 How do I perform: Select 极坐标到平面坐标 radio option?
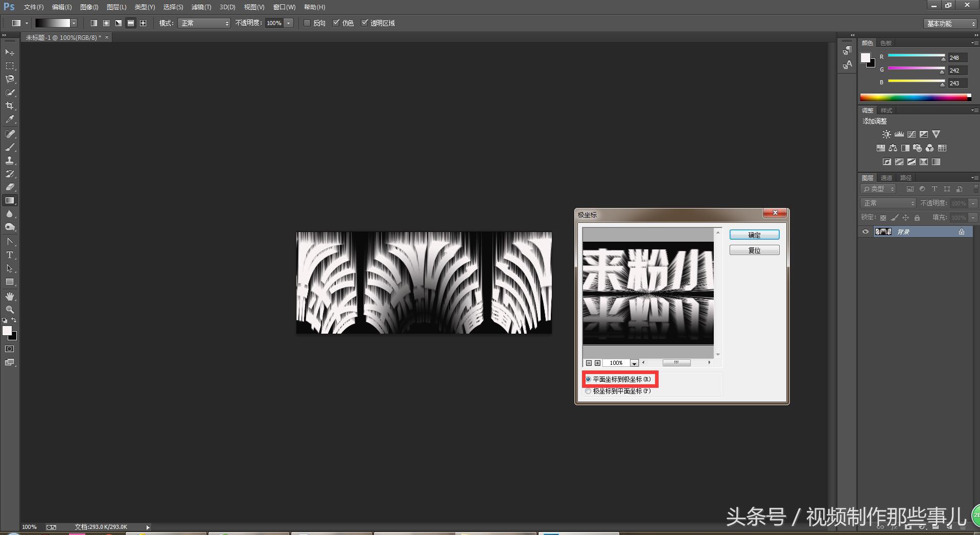pyautogui.click(x=589, y=391)
